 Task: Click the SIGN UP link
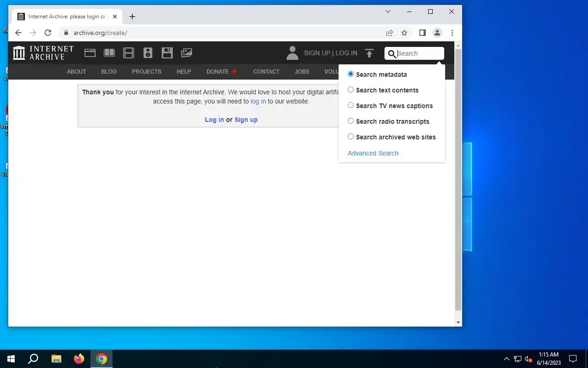tap(317, 53)
